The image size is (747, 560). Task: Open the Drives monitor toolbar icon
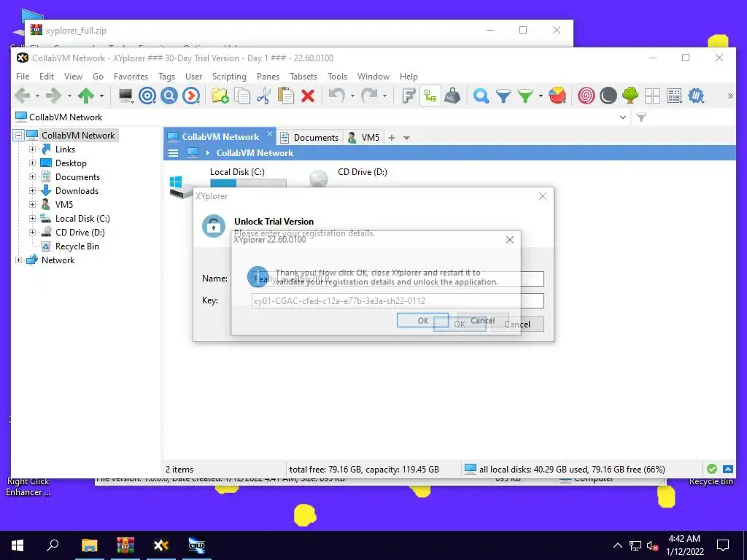point(125,96)
